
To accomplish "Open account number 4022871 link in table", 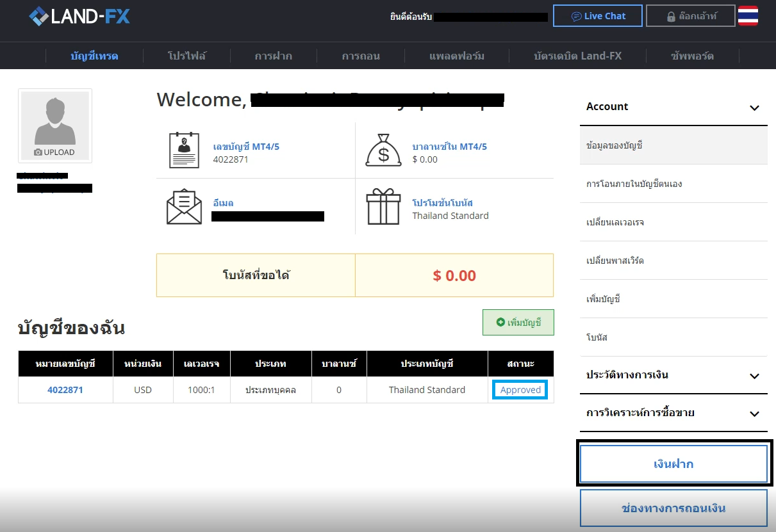I will [65, 390].
